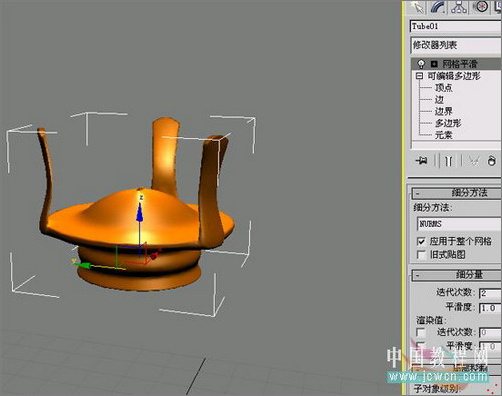Select the 顶点 sub-object level
This screenshot has height=396, width=502.
[x=444, y=88]
